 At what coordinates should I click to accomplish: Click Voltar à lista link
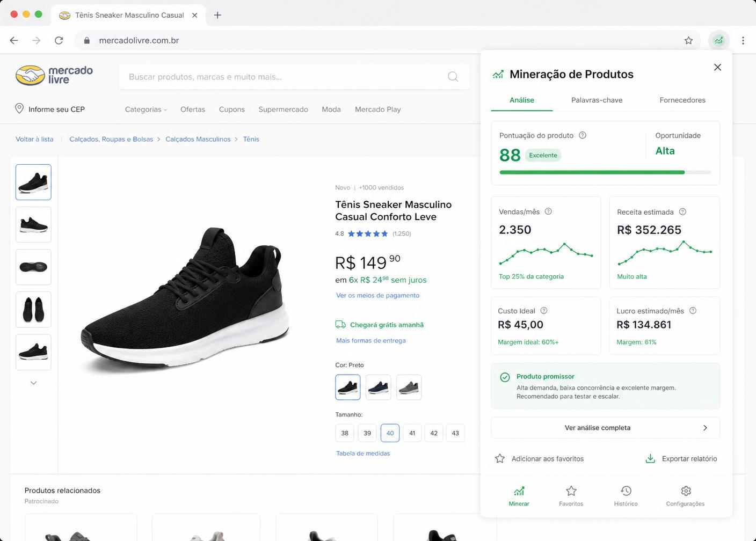tap(34, 139)
